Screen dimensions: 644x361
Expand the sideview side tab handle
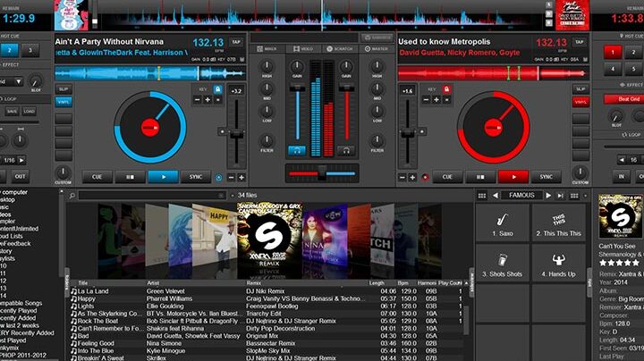(x=471, y=282)
